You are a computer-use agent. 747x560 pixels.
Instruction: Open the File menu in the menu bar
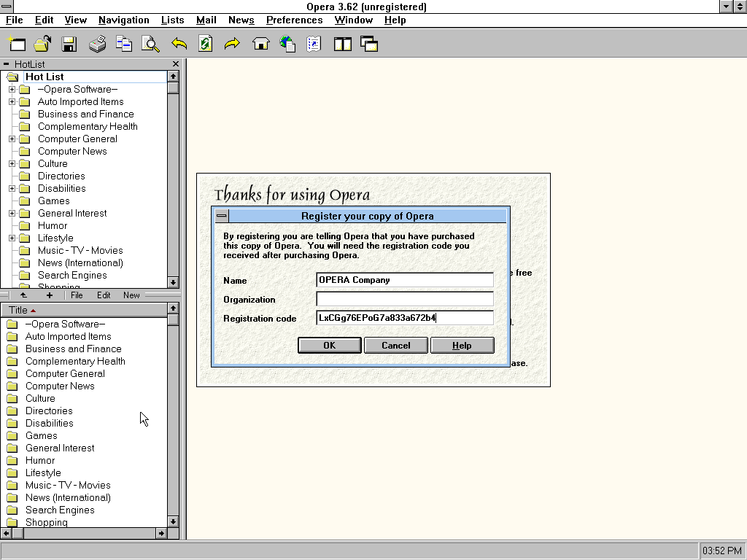(x=15, y=20)
